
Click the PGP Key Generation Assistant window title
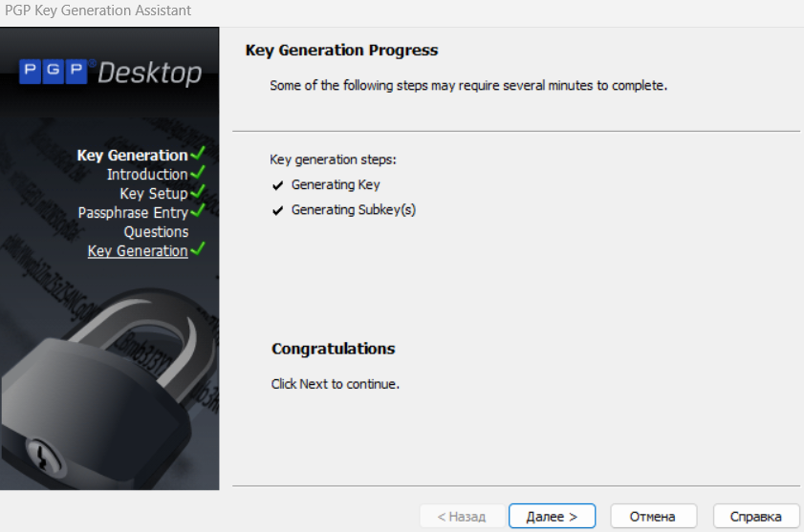click(x=98, y=11)
